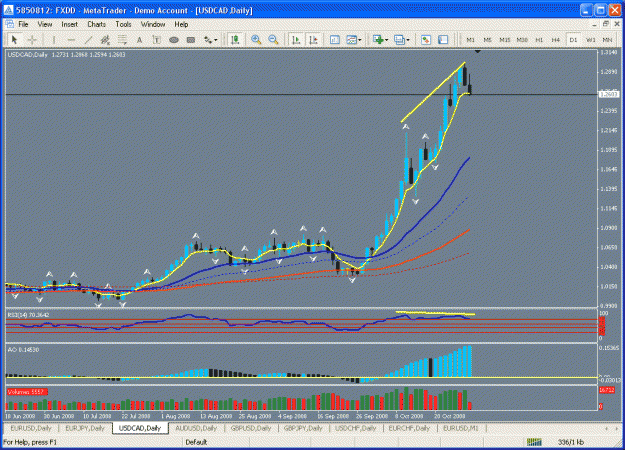Expand the New Chart dropdown arrow

pos(386,40)
